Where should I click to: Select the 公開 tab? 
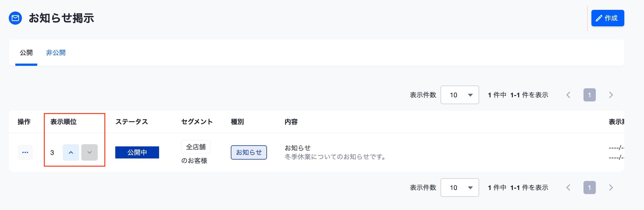point(26,53)
